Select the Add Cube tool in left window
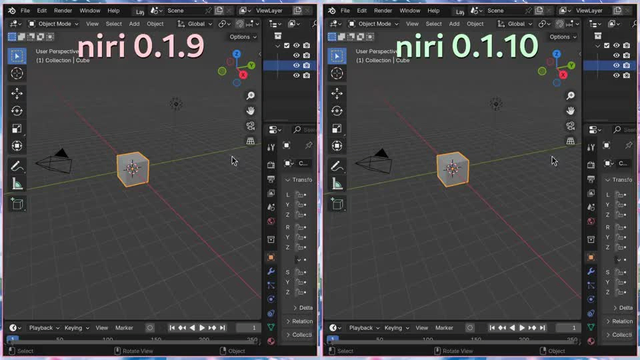Screen dimensions: 640x360 (x=17, y=204)
